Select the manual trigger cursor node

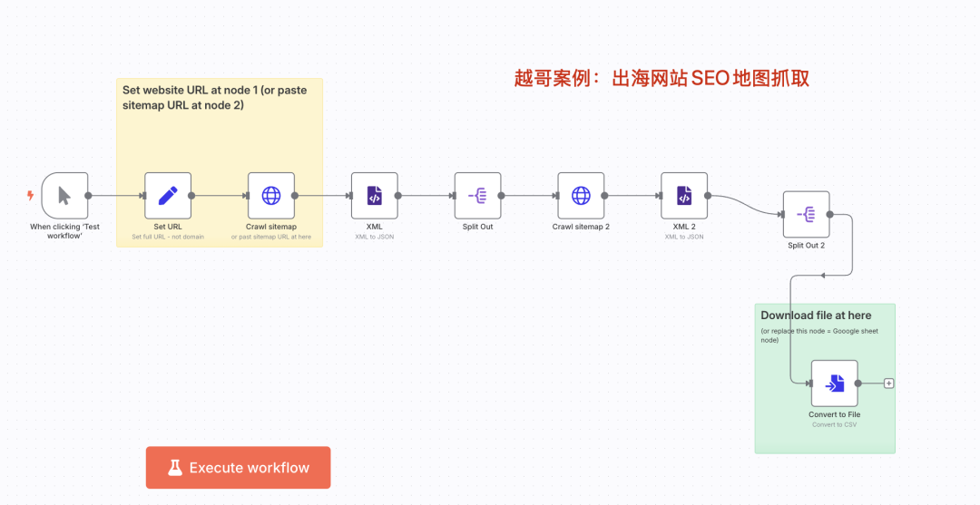65,196
